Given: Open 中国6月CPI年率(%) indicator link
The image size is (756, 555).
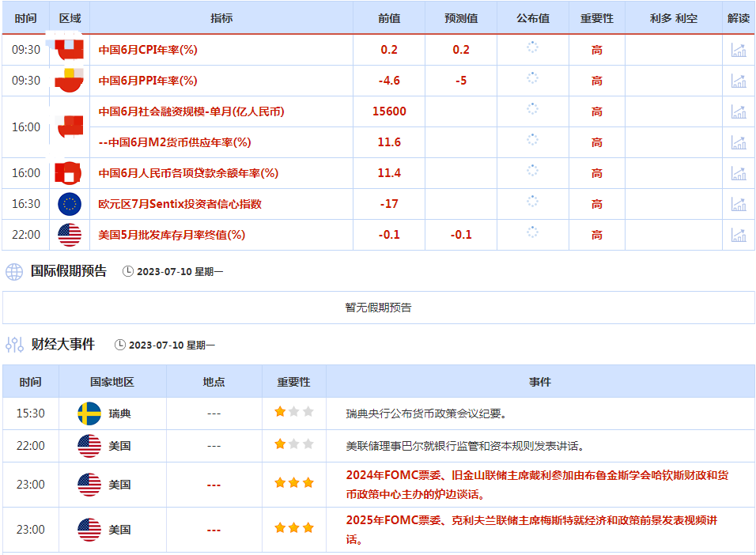Looking at the screenshot, I should pyautogui.click(x=148, y=50).
